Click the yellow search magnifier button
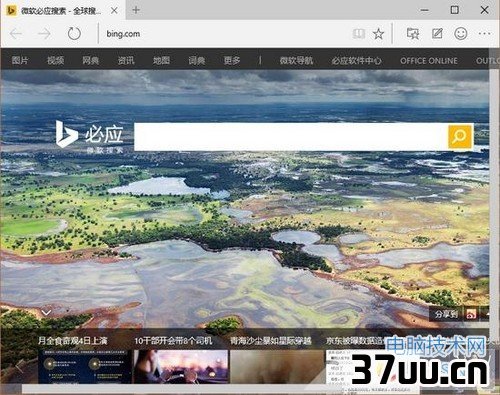This screenshot has width=500, height=395. pos(460,137)
